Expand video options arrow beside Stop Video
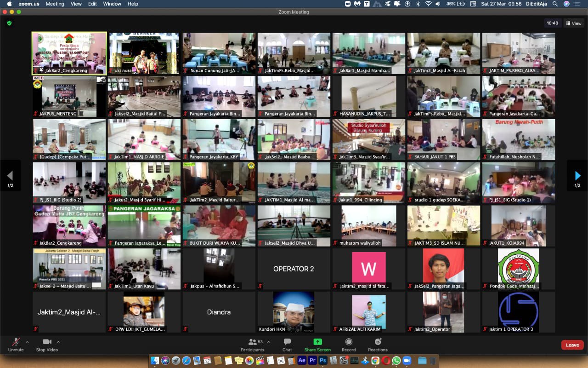The width and height of the screenshot is (588, 368). point(58,342)
